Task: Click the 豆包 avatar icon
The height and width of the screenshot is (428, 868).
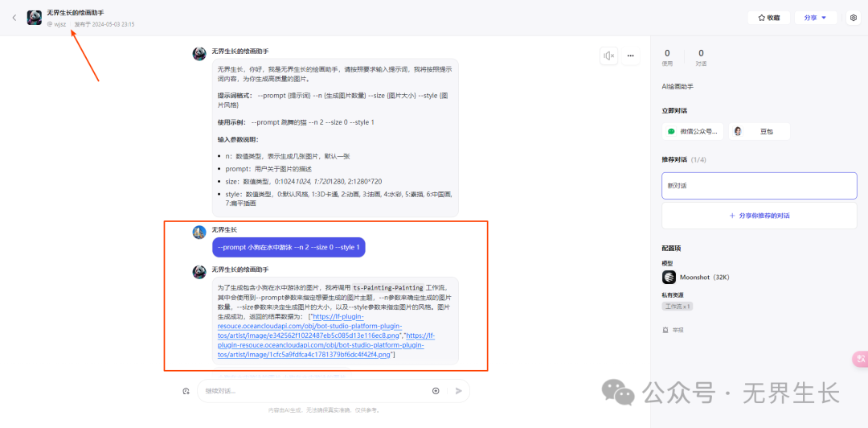Action: (738, 131)
